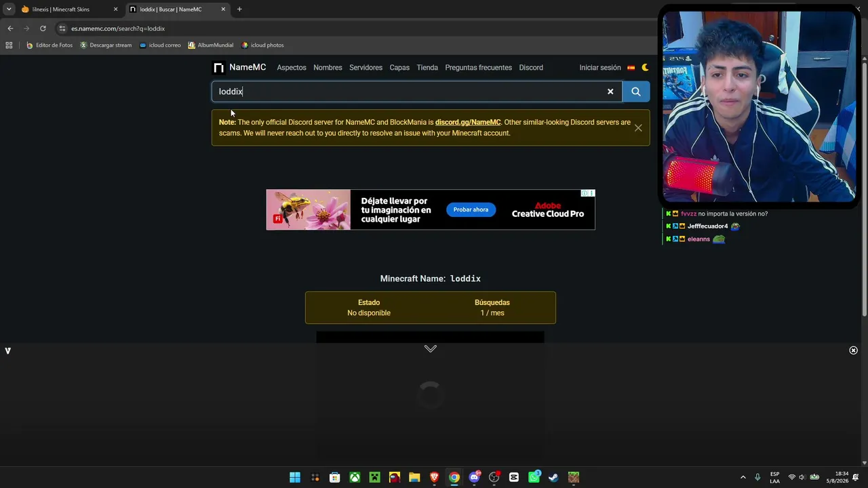Follow the discord.gg/NameMC link
The image size is (868, 488).
(468, 123)
